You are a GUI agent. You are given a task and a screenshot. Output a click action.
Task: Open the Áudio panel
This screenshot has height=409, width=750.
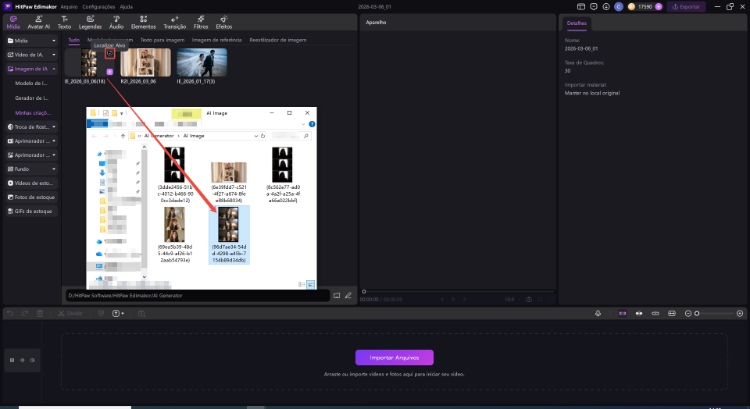pos(116,22)
